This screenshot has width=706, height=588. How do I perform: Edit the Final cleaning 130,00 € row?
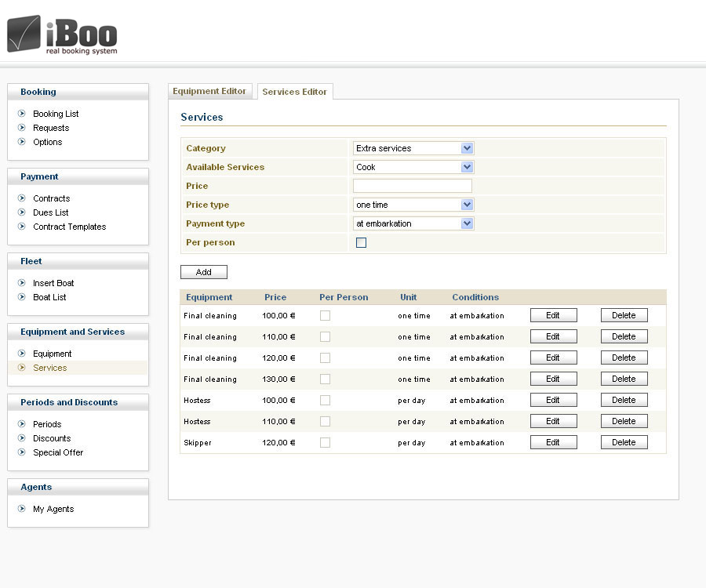tap(553, 379)
